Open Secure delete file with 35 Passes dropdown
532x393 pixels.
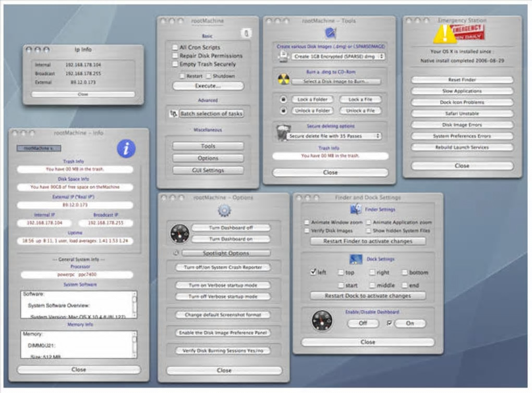click(333, 136)
